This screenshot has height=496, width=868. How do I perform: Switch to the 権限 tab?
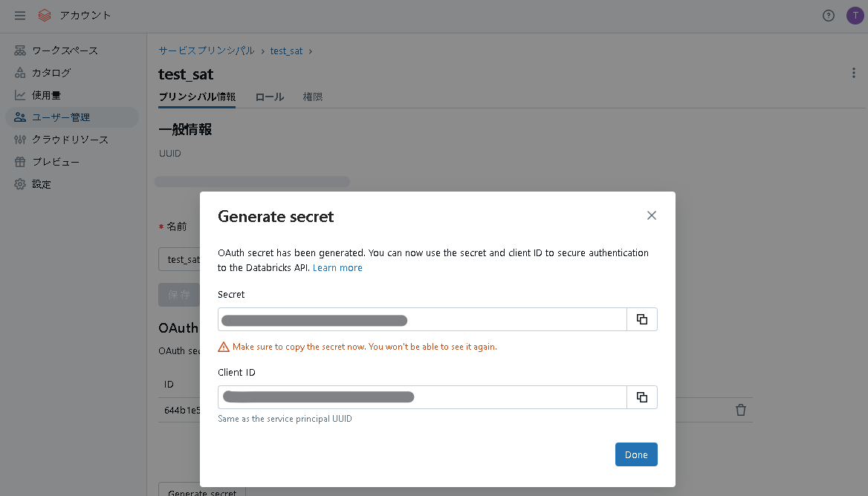(x=313, y=97)
